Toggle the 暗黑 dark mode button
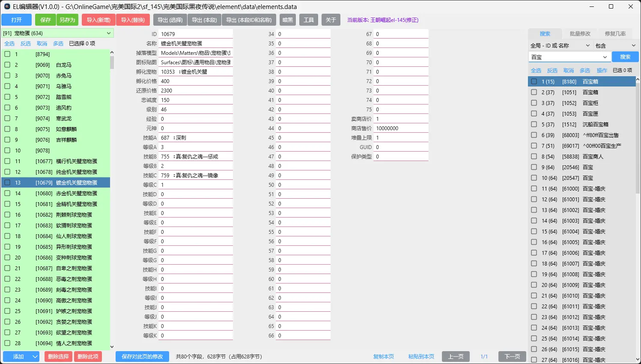This screenshot has width=641, height=364. (x=288, y=20)
